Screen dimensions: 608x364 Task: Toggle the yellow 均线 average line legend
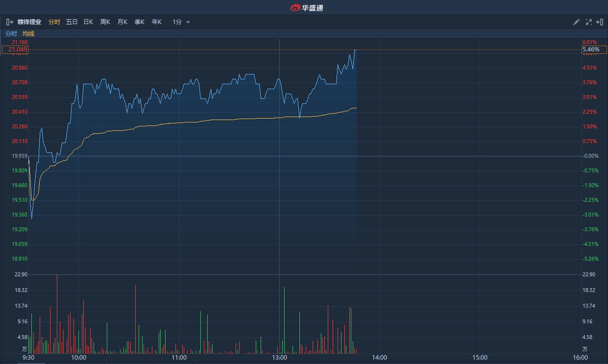[x=28, y=34]
